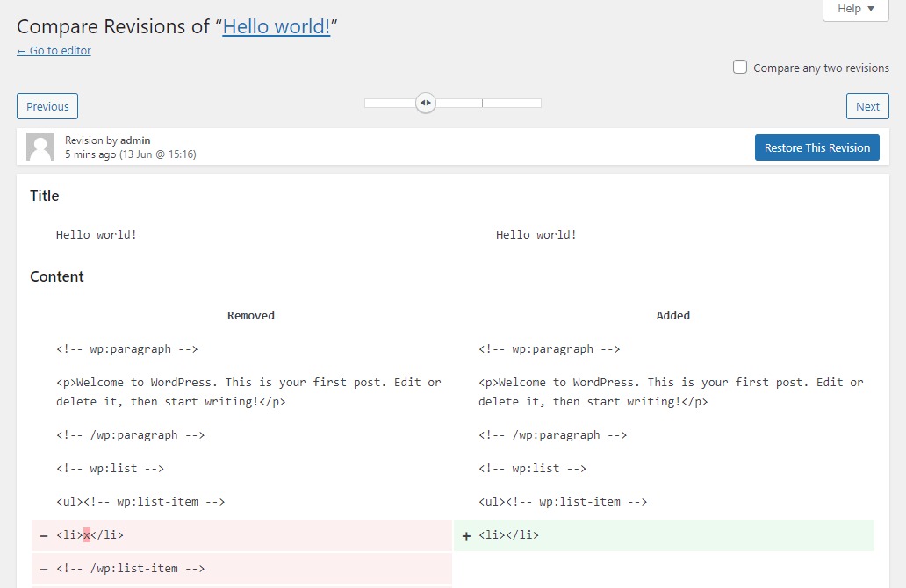Click the Added column header
Screen dimensions: 906x588
673,315
